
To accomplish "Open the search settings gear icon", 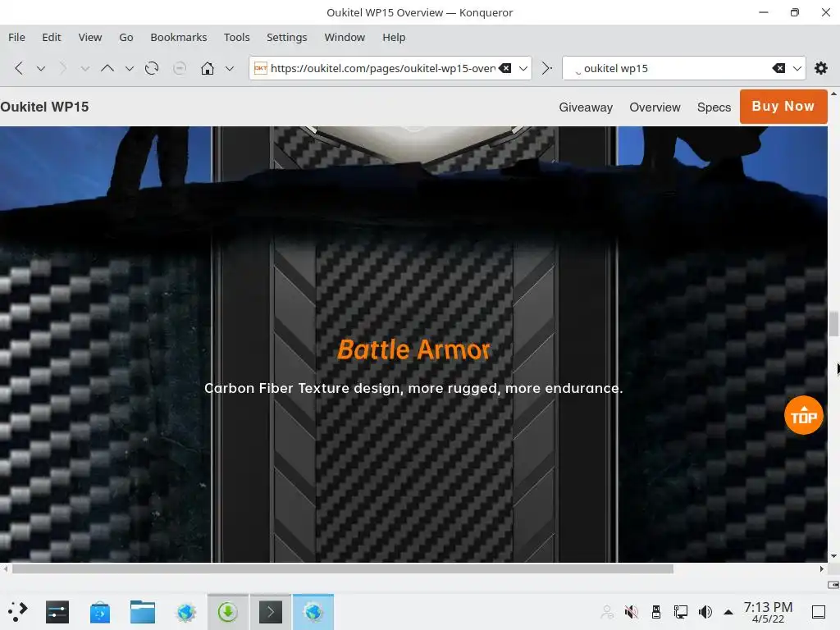I will (x=820, y=68).
